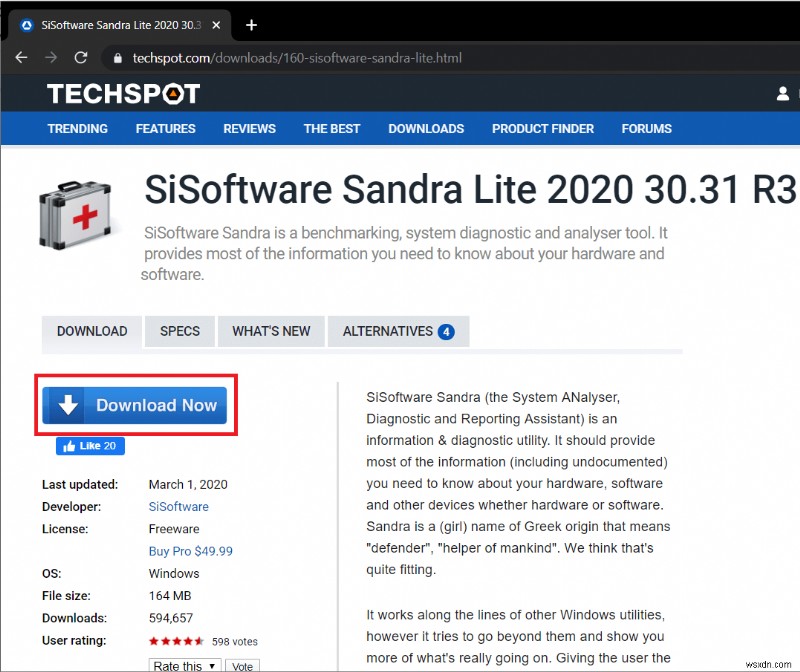Select the SiSoftware Sandra Lite browser tab
The height and width of the screenshot is (672, 800).
[120, 25]
